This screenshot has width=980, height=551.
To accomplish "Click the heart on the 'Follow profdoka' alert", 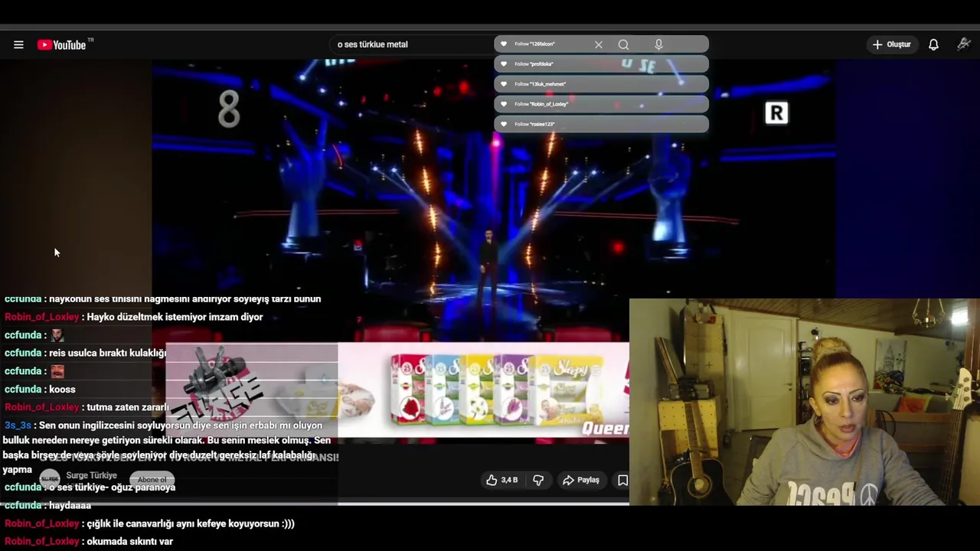I will (x=504, y=64).
